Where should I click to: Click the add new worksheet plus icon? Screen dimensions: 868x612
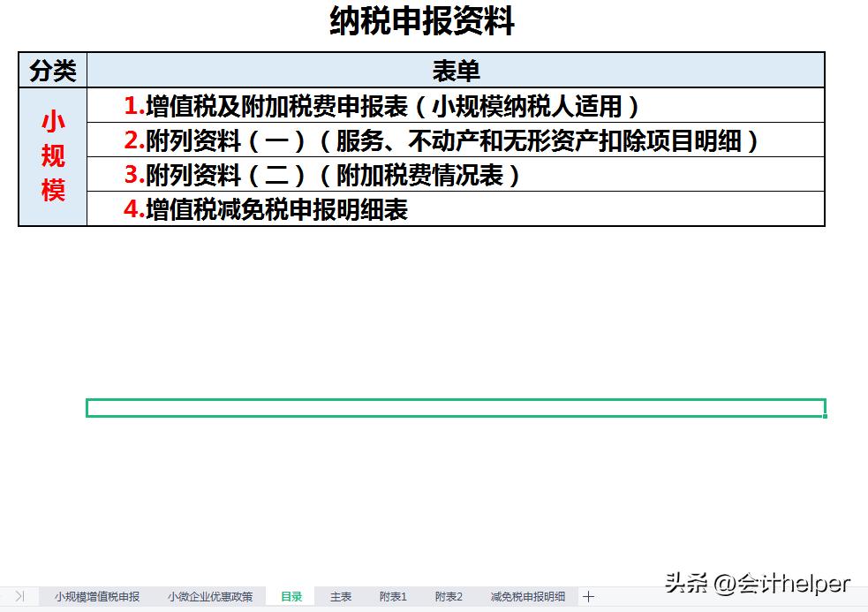(585, 596)
